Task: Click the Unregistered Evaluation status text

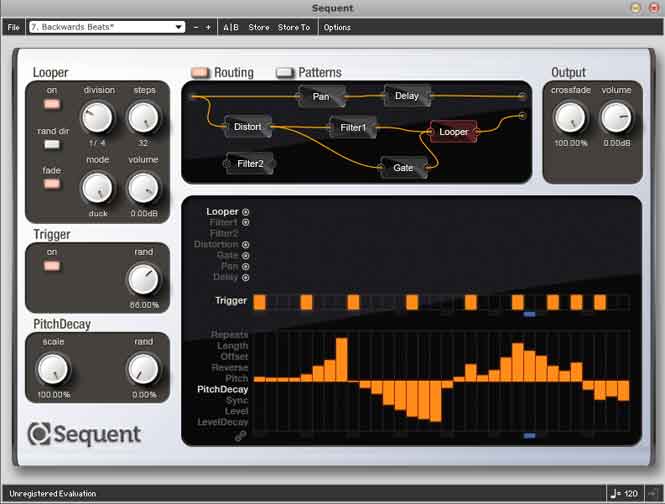Action: click(x=53, y=493)
